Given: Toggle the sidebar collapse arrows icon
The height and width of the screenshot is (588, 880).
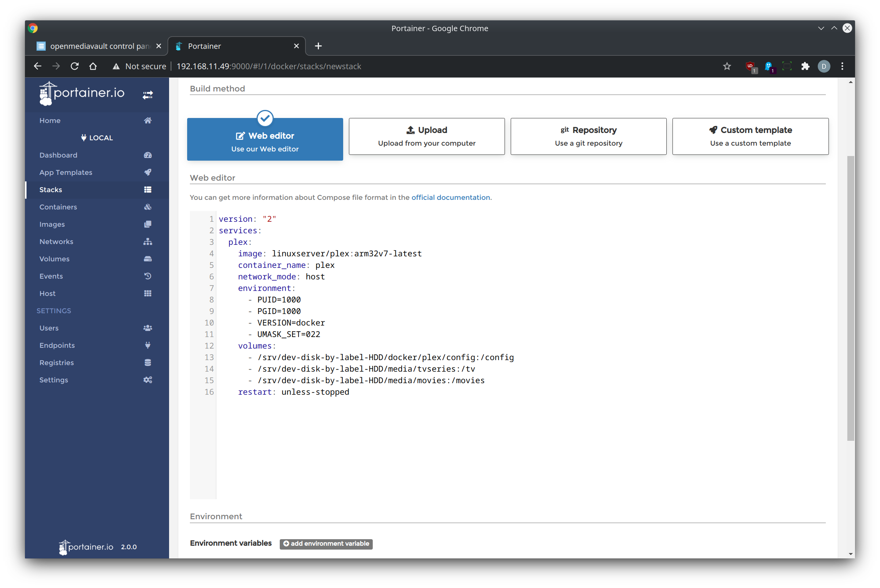Looking at the screenshot, I should [x=148, y=95].
